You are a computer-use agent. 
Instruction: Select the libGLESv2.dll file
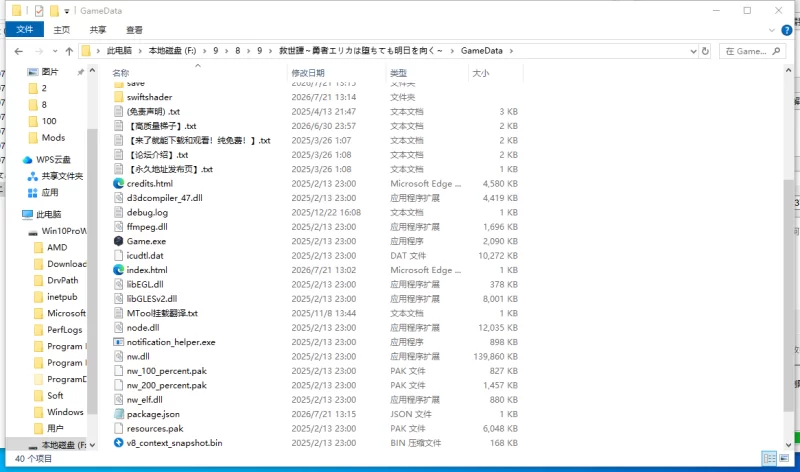(x=152, y=299)
